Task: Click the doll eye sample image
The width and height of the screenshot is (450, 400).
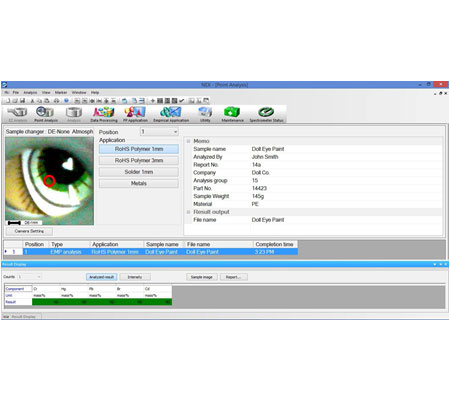Action: [x=50, y=181]
